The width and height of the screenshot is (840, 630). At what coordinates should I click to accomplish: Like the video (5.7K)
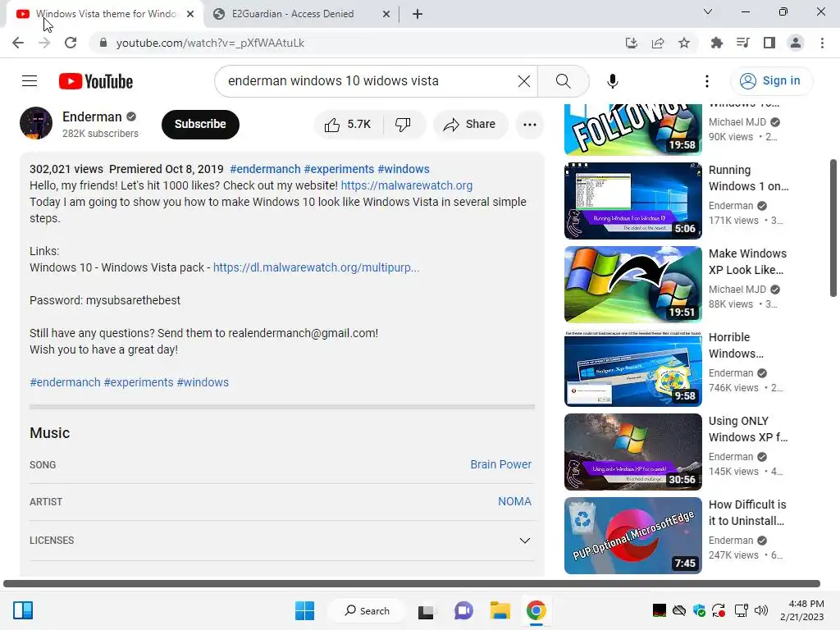[x=348, y=125]
